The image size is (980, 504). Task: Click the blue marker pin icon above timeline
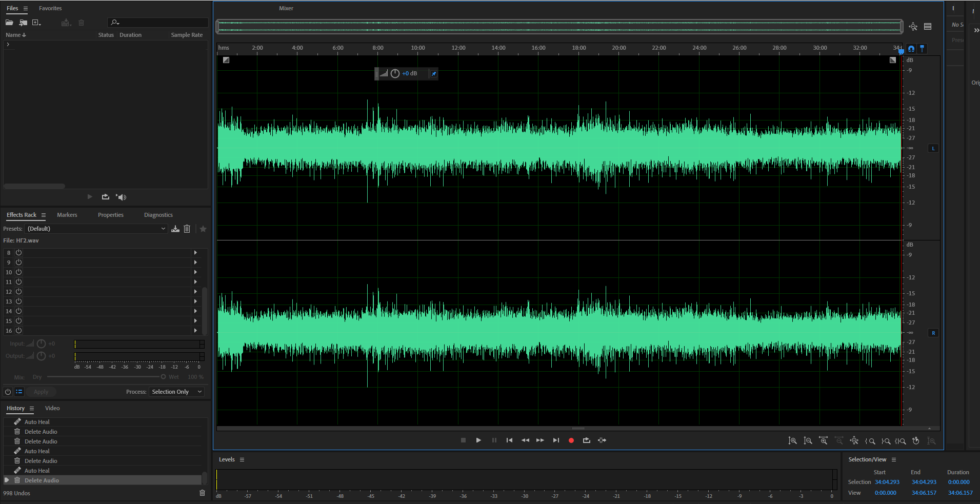(922, 49)
